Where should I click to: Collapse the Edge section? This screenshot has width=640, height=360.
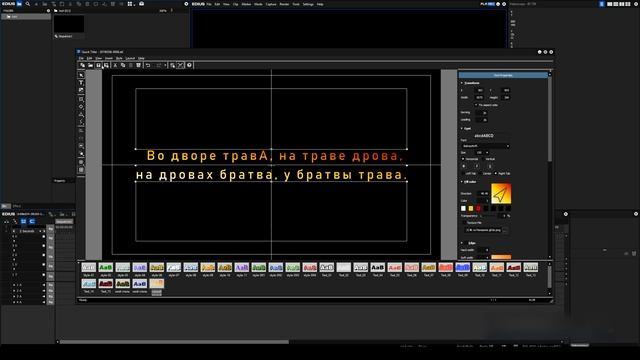pos(462,243)
